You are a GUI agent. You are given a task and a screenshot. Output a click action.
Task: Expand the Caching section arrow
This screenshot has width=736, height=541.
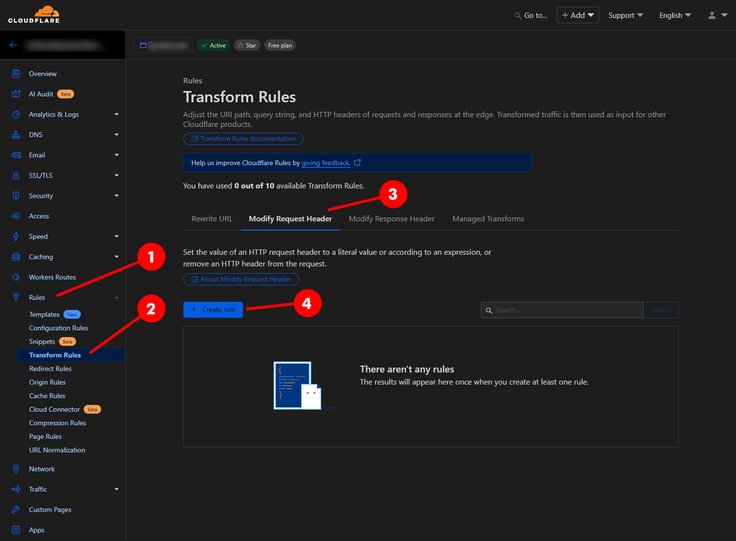pos(116,257)
